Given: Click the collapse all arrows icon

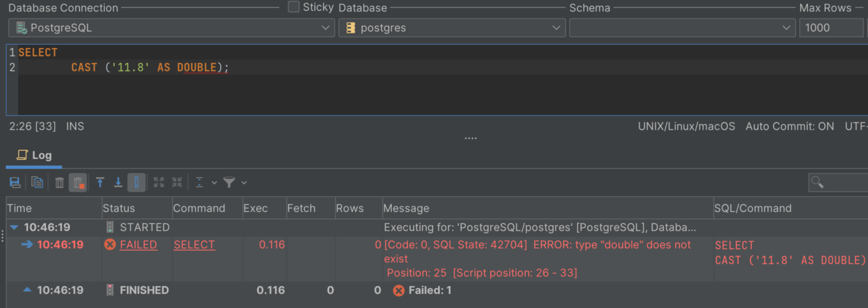Looking at the screenshot, I should (177, 182).
